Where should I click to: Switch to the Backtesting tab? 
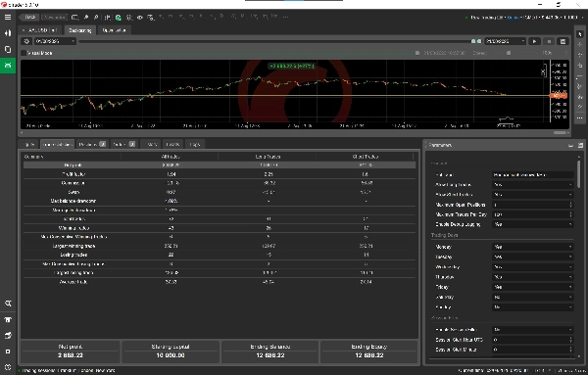(x=80, y=30)
